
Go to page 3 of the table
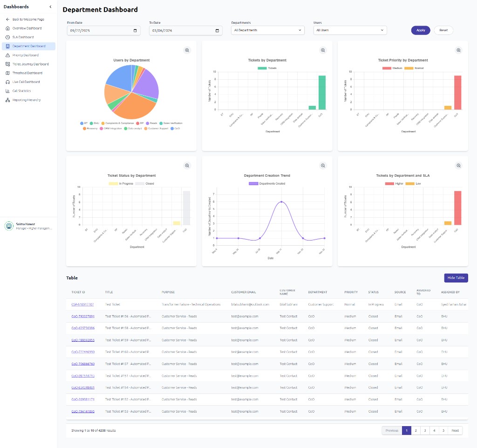click(x=425, y=430)
